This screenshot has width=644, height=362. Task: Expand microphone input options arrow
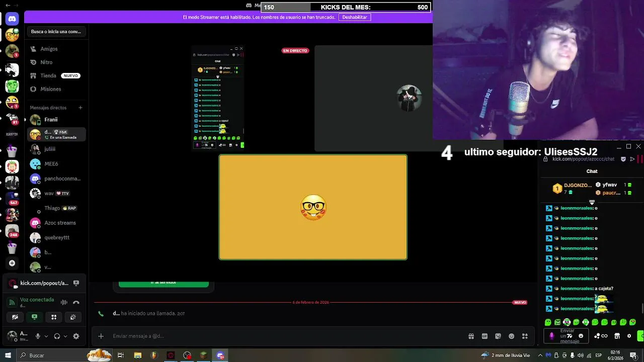click(x=46, y=336)
